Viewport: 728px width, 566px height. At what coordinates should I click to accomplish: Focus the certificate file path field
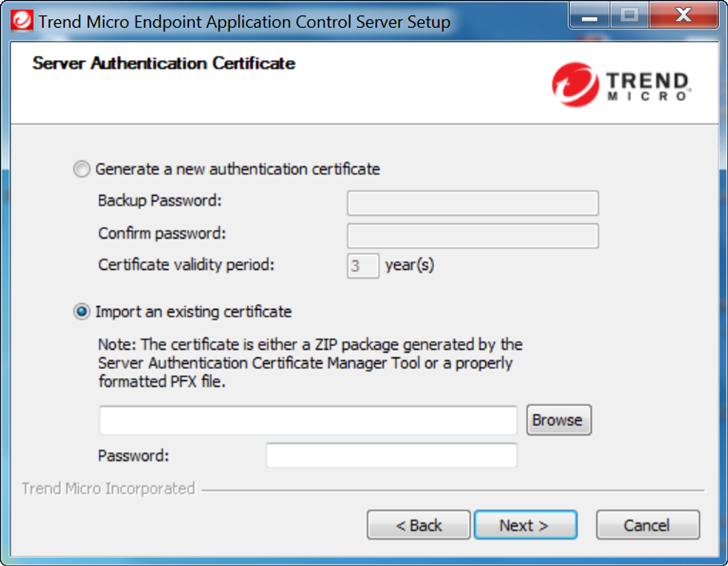[x=308, y=420]
